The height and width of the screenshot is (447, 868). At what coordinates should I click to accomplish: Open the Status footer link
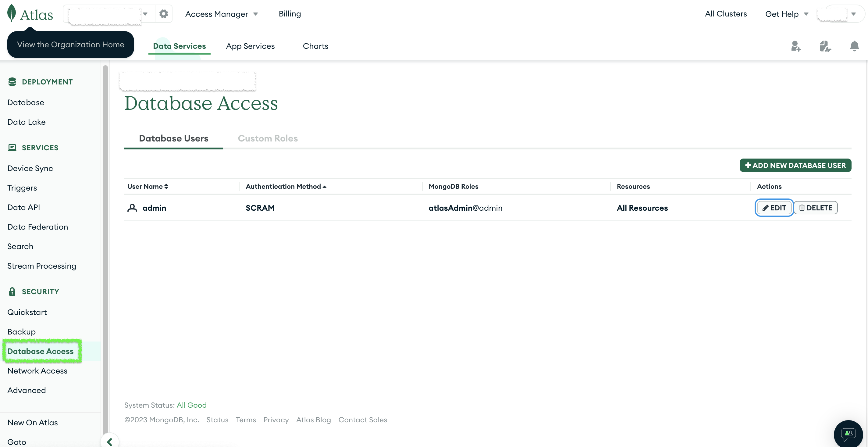217,420
